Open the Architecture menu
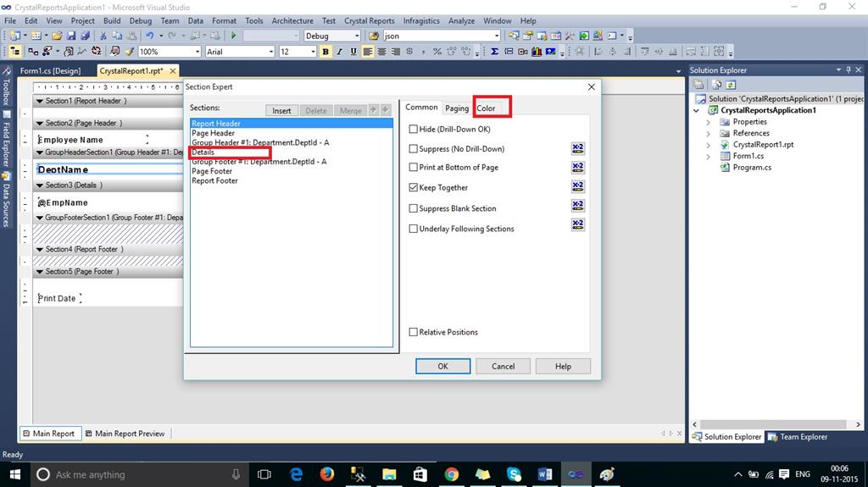 [292, 20]
